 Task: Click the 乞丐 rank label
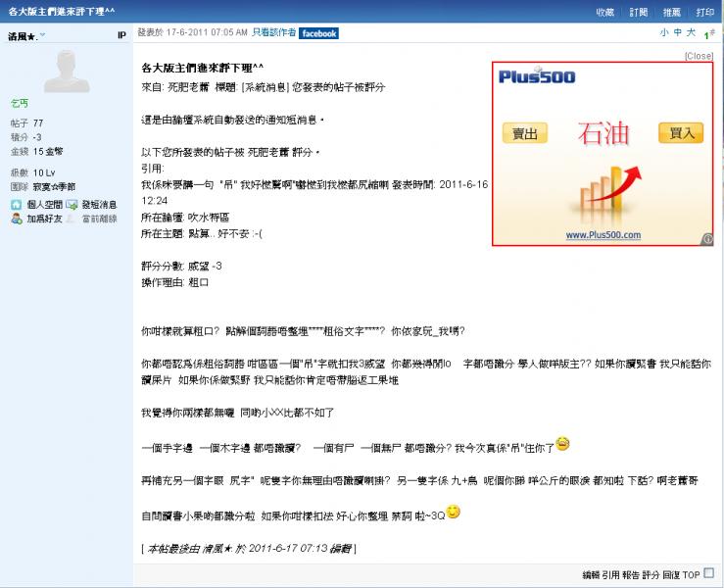pyautogui.click(x=19, y=103)
